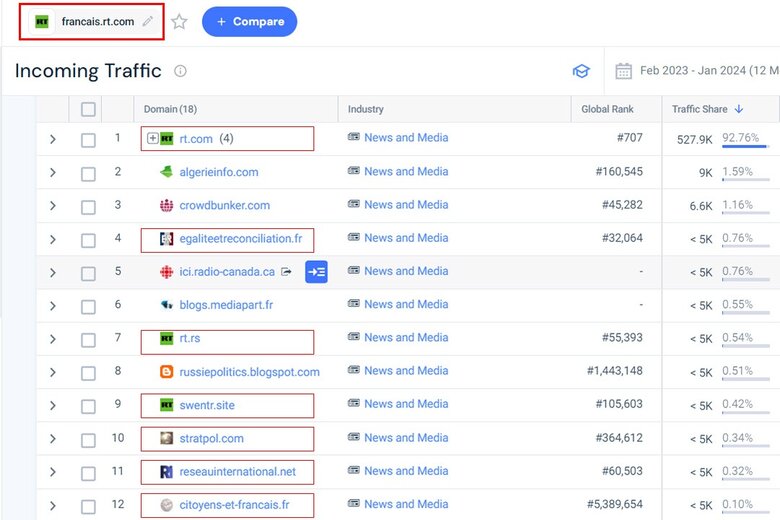Click News and Media icon in rt.rs row

(354, 337)
